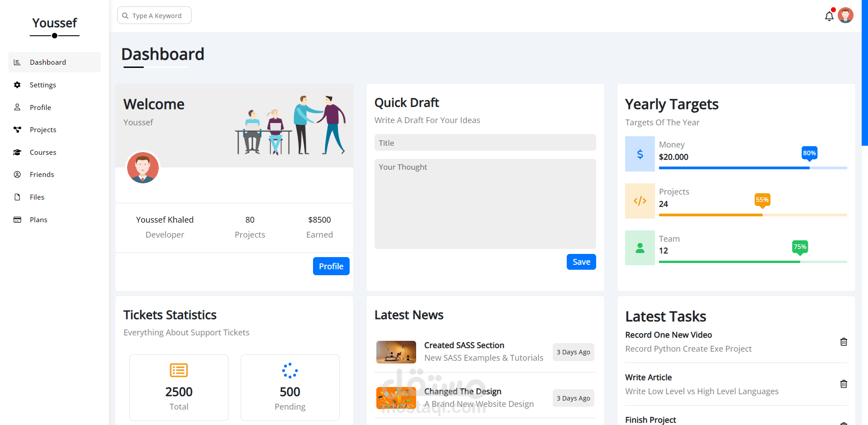868x425 pixels.
Task: Open Friends in the sidebar
Action: (54, 175)
